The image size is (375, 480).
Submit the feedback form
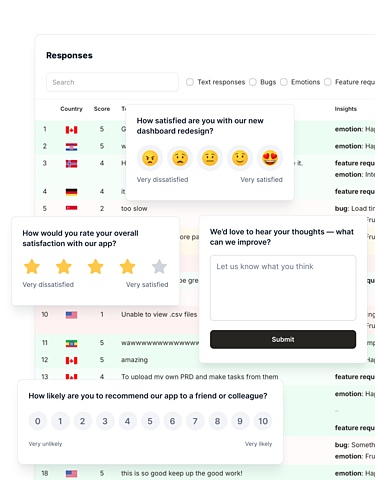(x=283, y=339)
